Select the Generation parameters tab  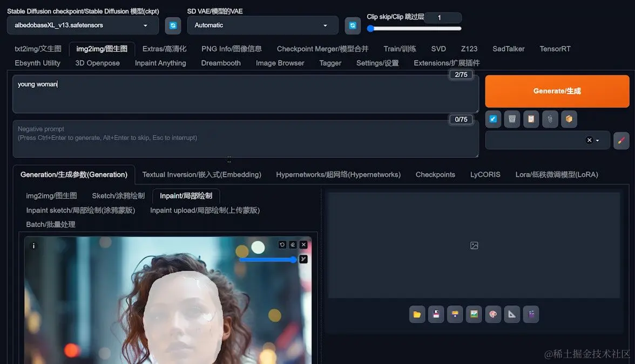[73, 175]
